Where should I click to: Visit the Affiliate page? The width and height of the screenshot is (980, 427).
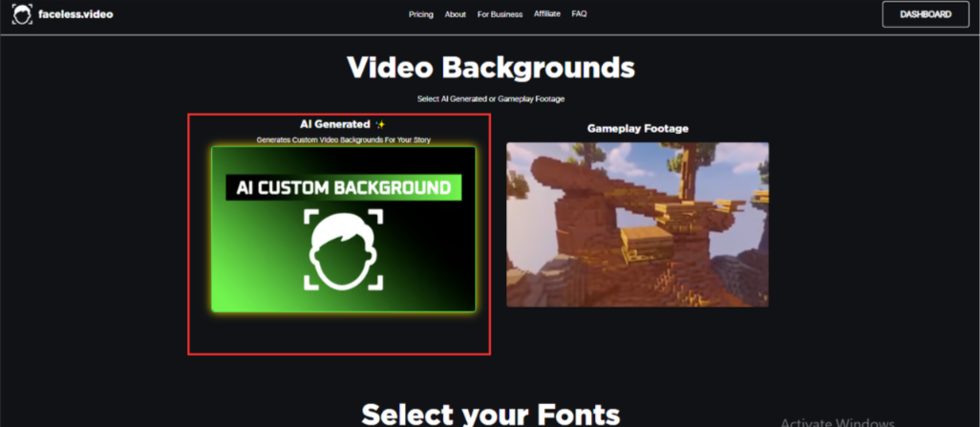point(547,13)
